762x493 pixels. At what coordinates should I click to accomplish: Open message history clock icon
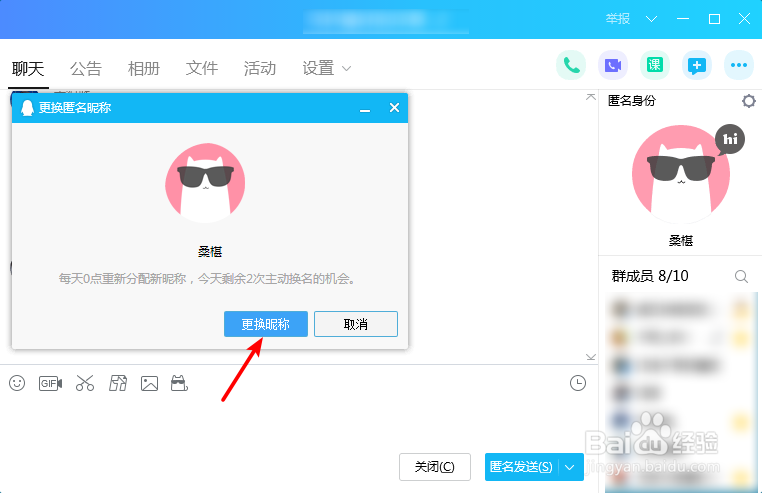click(x=578, y=383)
